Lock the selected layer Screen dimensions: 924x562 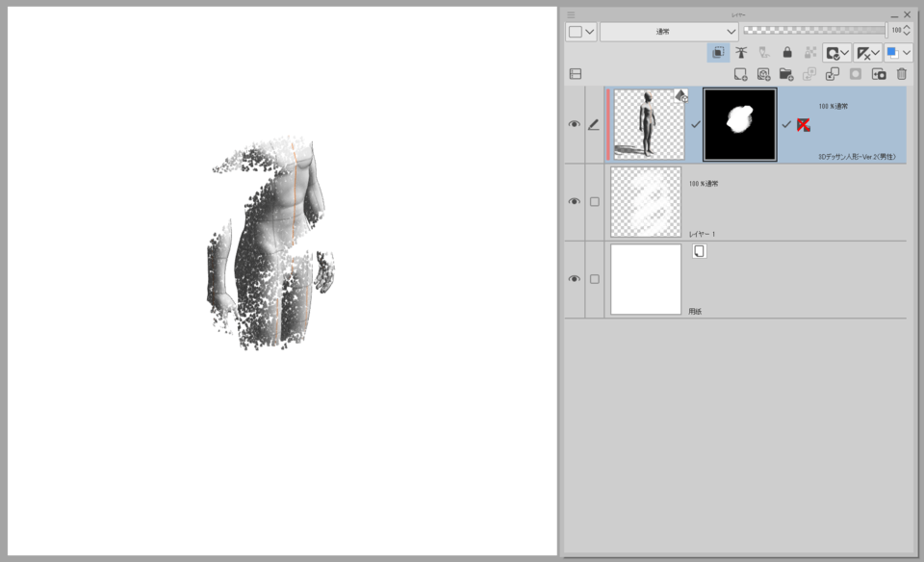(x=786, y=53)
